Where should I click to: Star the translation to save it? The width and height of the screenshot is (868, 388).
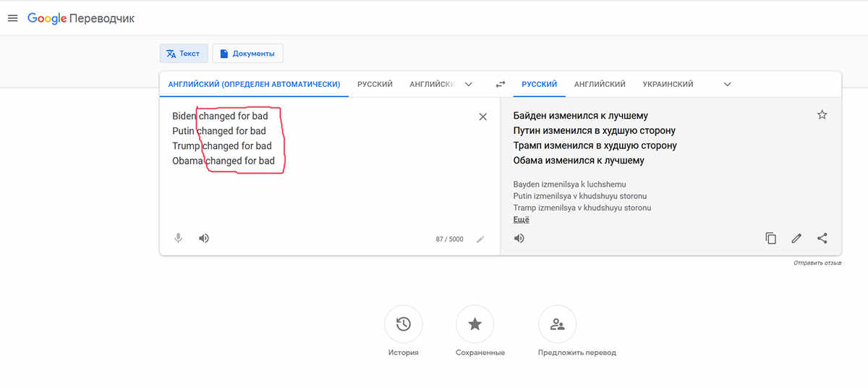pyautogui.click(x=822, y=115)
